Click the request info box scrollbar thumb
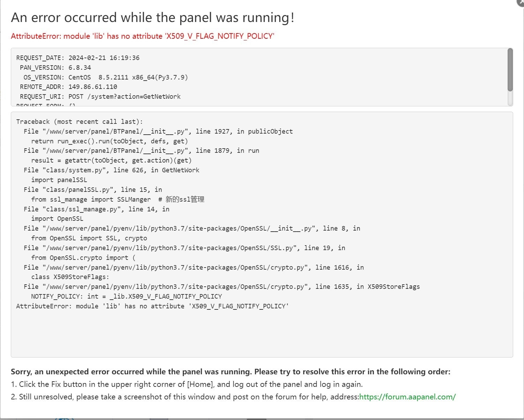Image resolution: width=524 pixels, height=420 pixels. click(510, 70)
